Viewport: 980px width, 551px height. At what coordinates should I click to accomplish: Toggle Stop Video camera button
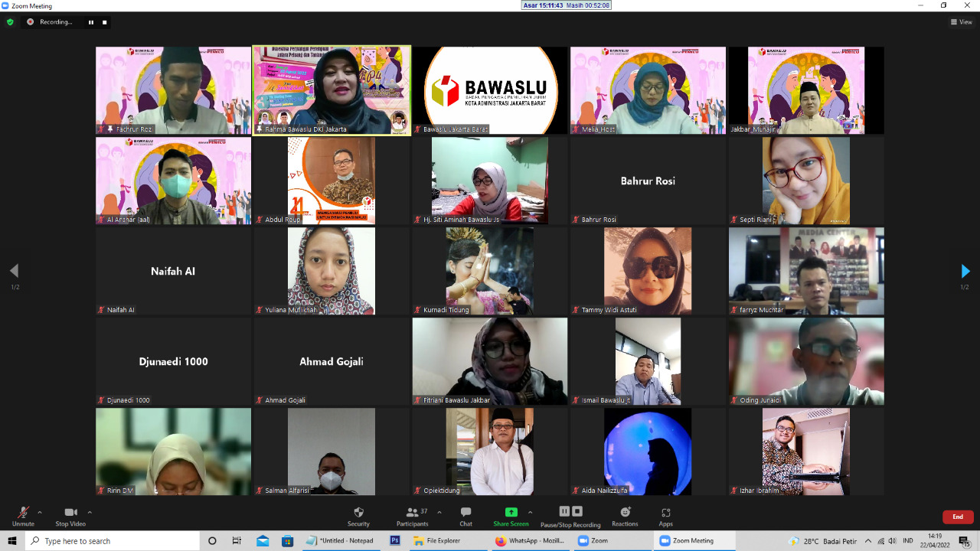70,516
